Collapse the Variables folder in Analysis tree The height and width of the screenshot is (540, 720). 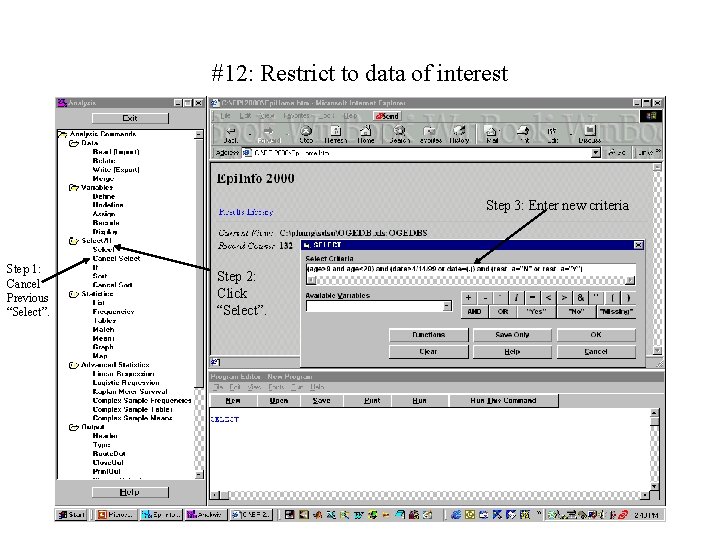pyautogui.click(x=74, y=187)
